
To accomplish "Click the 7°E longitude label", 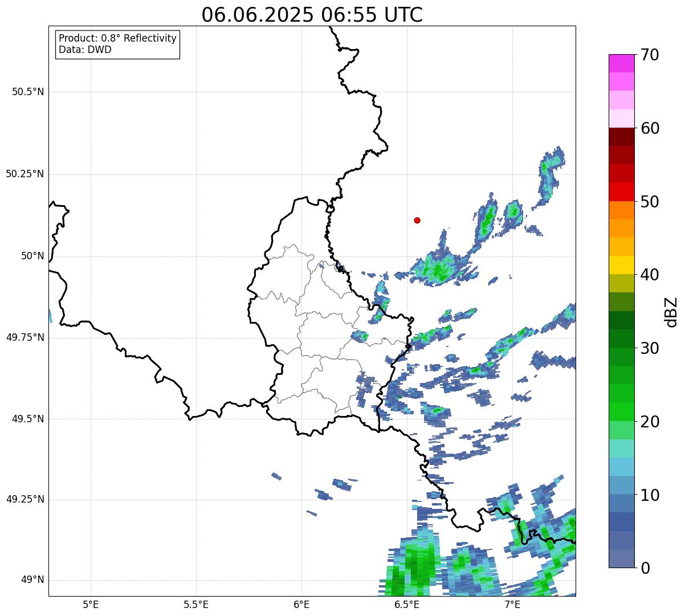I will (x=512, y=604).
